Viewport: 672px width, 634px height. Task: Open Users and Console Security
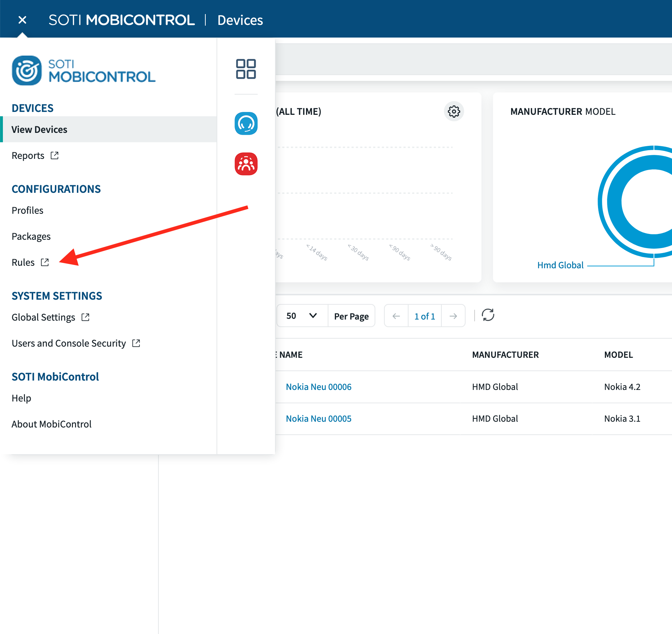(69, 343)
